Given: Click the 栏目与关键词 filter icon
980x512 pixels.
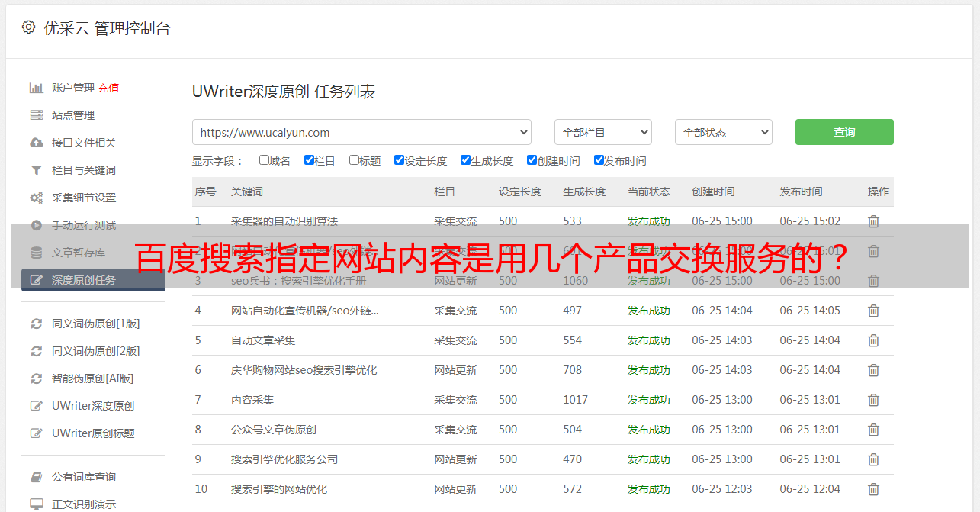Looking at the screenshot, I should point(36,170).
